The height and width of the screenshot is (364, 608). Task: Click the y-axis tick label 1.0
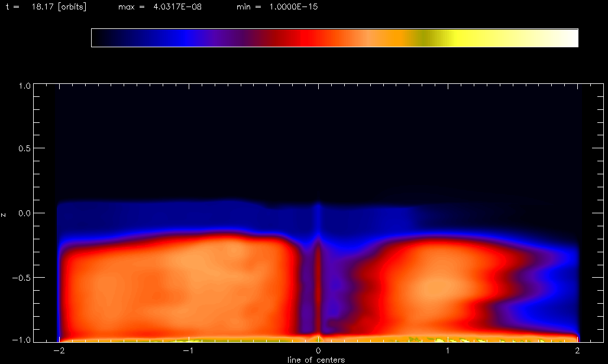(x=24, y=86)
